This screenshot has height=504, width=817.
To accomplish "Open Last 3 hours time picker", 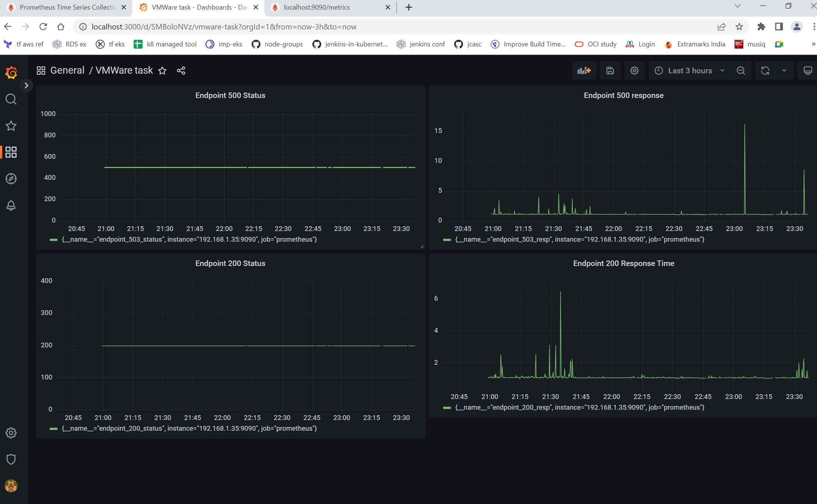I will click(x=690, y=70).
